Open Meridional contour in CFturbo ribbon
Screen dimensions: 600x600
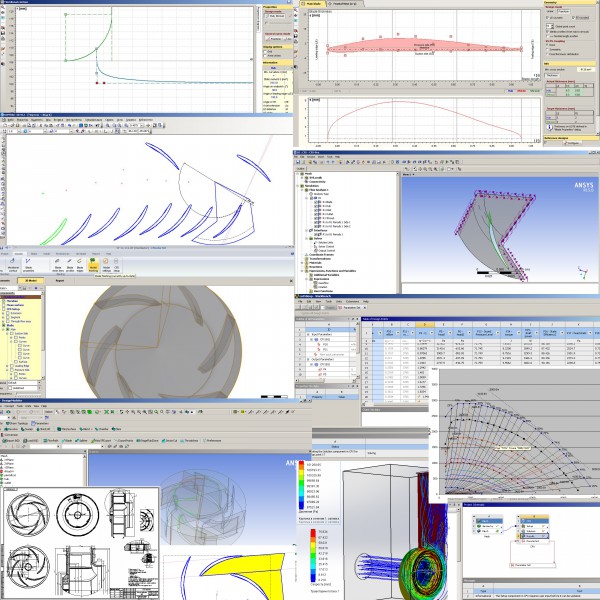tap(13, 265)
